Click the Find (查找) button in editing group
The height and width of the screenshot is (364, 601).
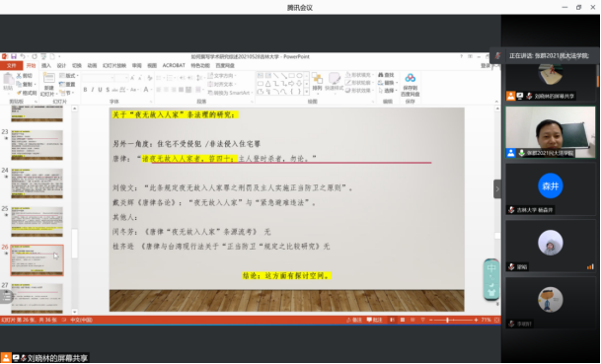click(386, 75)
